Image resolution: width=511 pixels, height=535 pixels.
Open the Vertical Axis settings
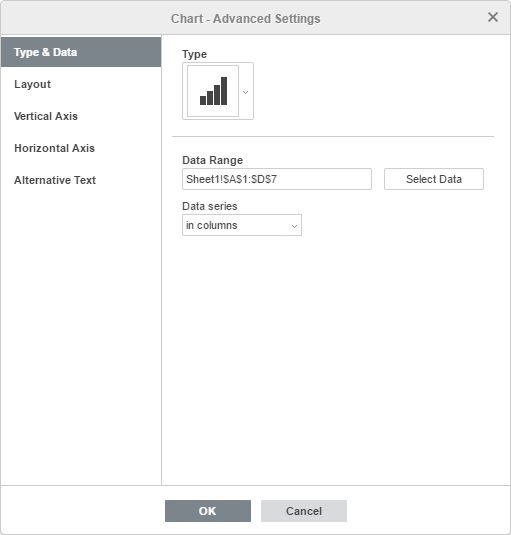81,116
